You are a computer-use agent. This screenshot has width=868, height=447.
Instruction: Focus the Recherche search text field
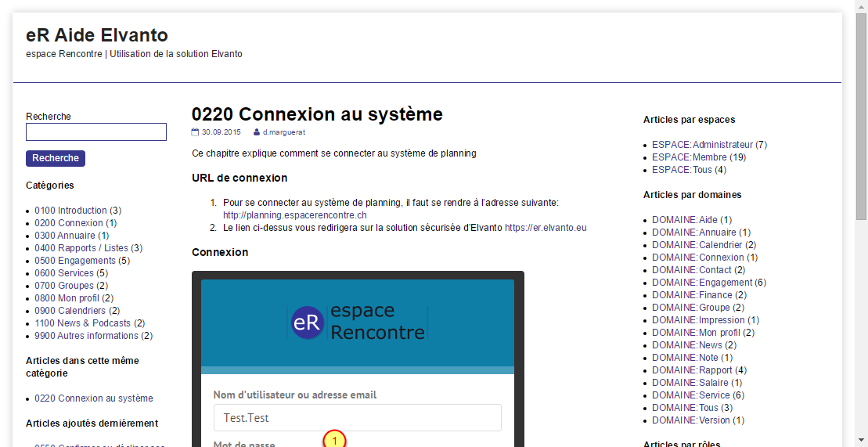coord(96,132)
